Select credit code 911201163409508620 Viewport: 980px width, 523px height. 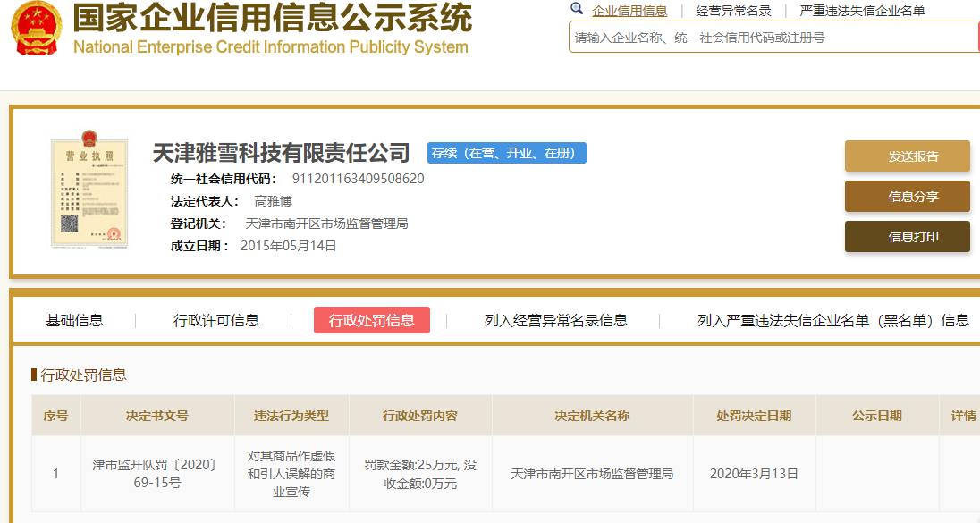pyautogui.click(x=359, y=179)
